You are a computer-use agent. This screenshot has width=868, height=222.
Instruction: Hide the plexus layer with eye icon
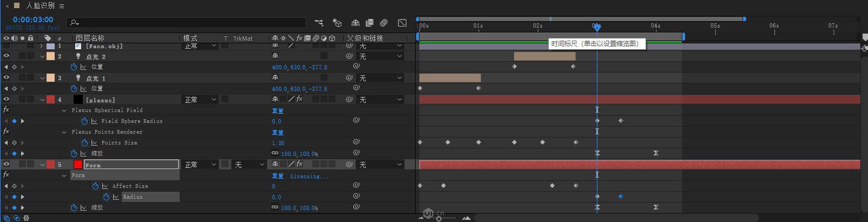[x=6, y=99]
